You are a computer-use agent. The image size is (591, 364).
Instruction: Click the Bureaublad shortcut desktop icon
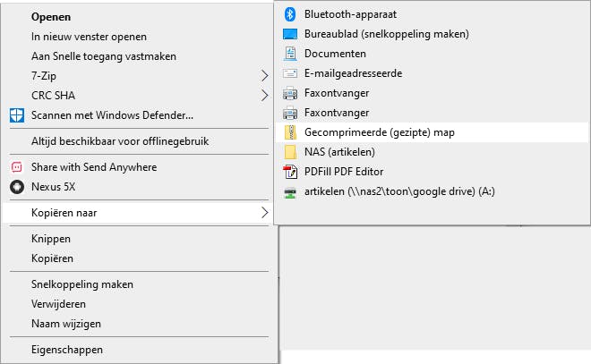coord(290,34)
